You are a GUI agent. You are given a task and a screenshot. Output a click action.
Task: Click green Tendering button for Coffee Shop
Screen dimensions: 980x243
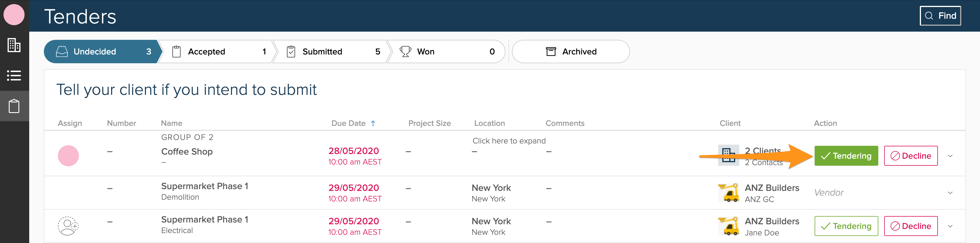click(846, 156)
